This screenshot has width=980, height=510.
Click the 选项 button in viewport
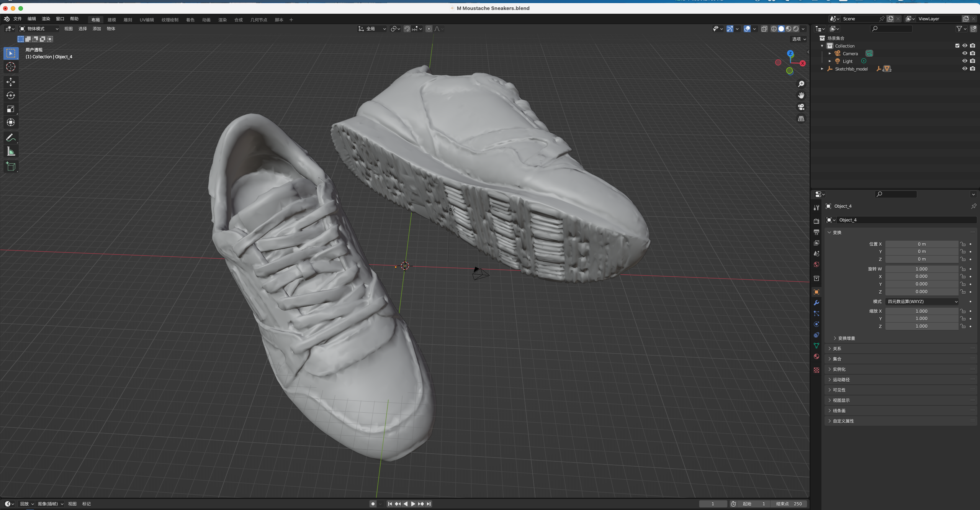[x=798, y=39]
